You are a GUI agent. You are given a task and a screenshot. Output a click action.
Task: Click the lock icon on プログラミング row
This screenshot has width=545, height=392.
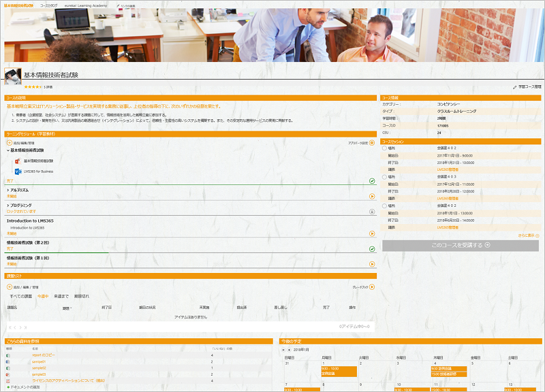[x=372, y=212]
